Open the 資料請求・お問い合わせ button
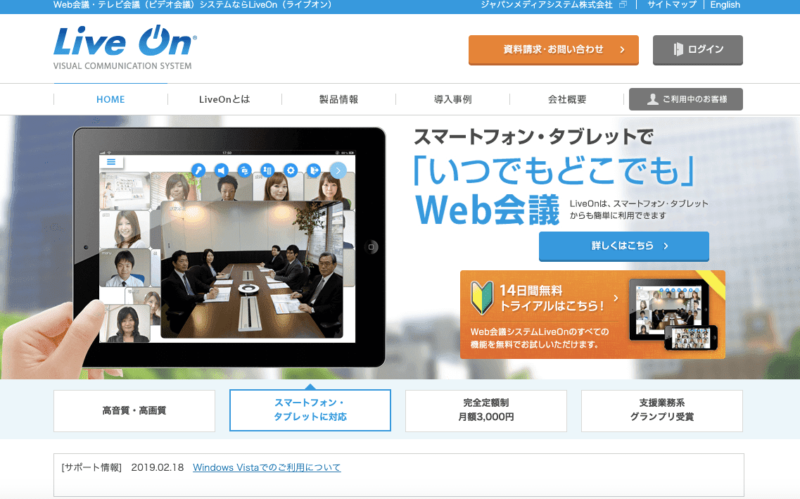800x499 pixels. pos(554,49)
